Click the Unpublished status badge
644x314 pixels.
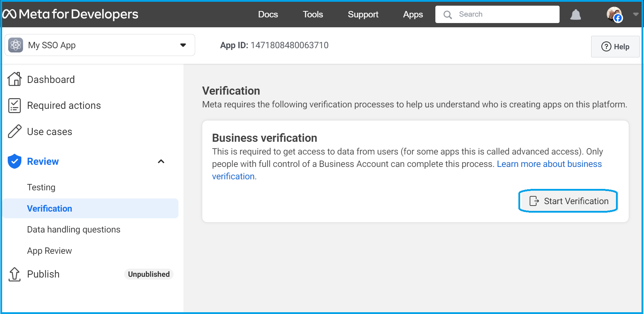149,274
